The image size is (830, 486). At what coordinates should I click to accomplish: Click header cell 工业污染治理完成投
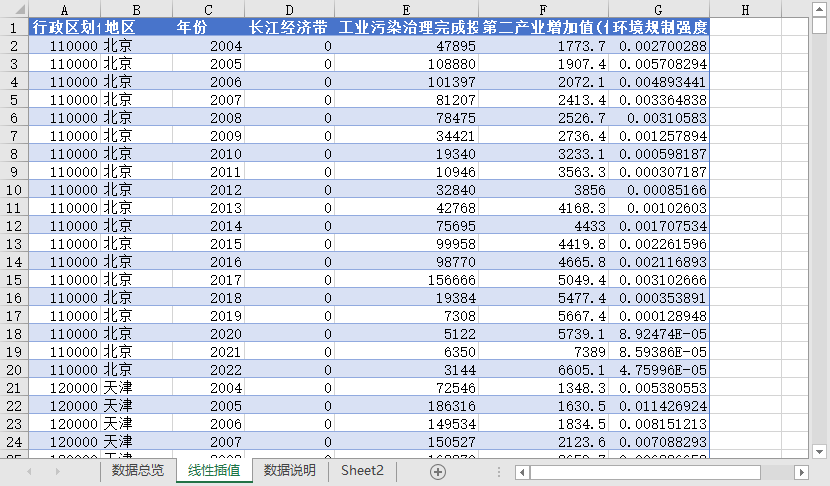[407, 27]
